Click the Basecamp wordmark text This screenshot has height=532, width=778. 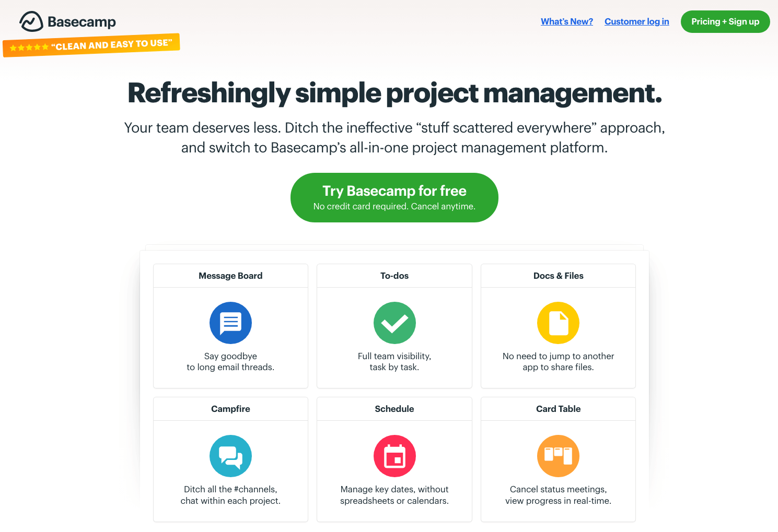pos(82,22)
